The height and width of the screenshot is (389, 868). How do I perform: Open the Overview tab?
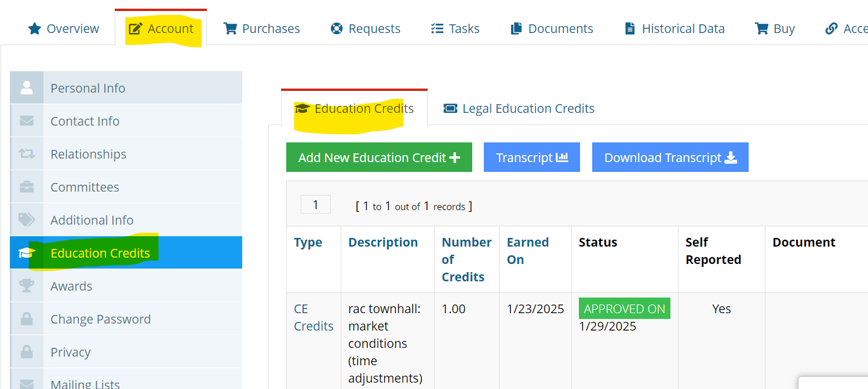click(x=64, y=28)
